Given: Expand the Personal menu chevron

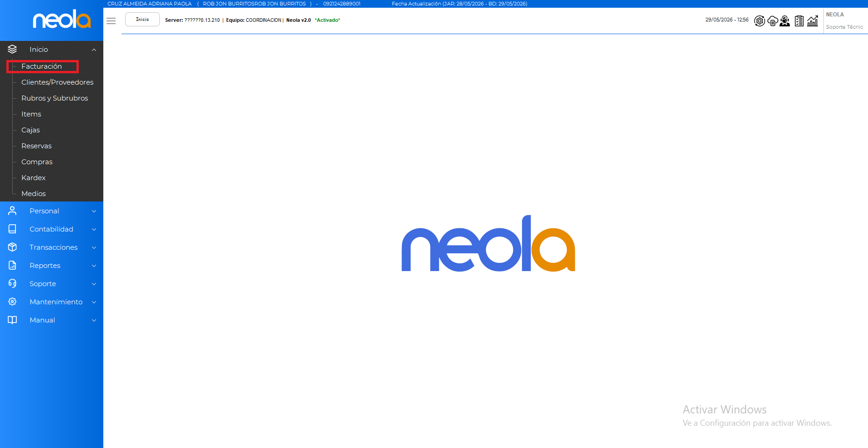Looking at the screenshot, I should [x=94, y=211].
